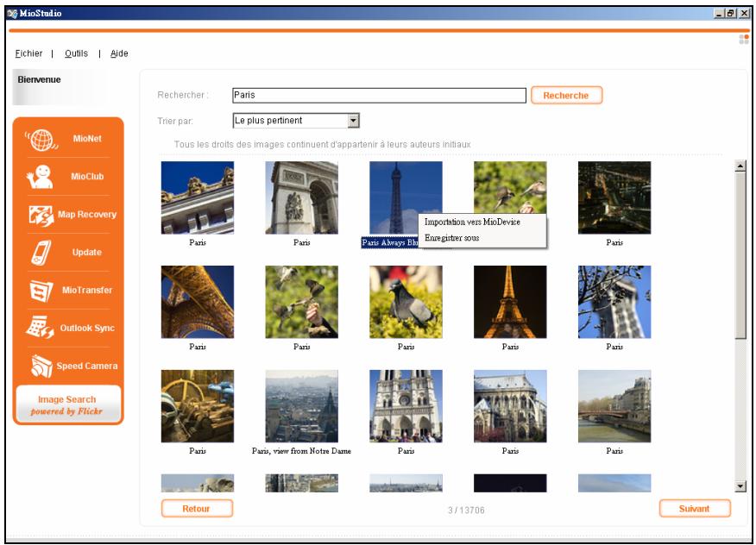Screen dimensions: 756x545
Task: Select the Eiffel Tower through branches thumbnail
Action: click(x=614, y=302)
